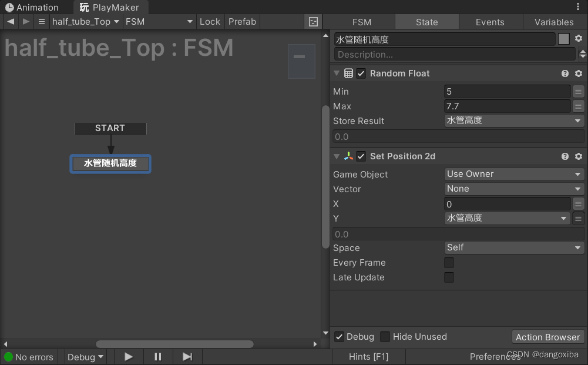Click the green No errors status indicator
Viewport: 588px width, 365px height.
click(8, 357)
